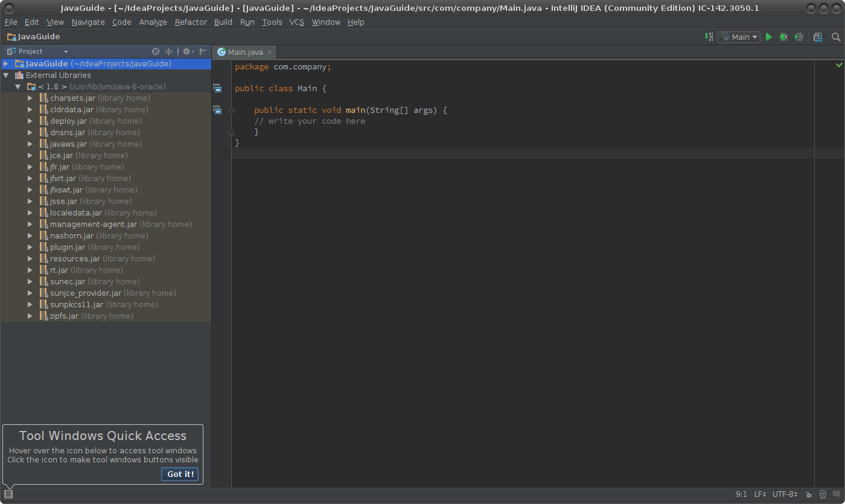Click the Make Project build icon
This screenshot has height=504, width=845.
709,37
